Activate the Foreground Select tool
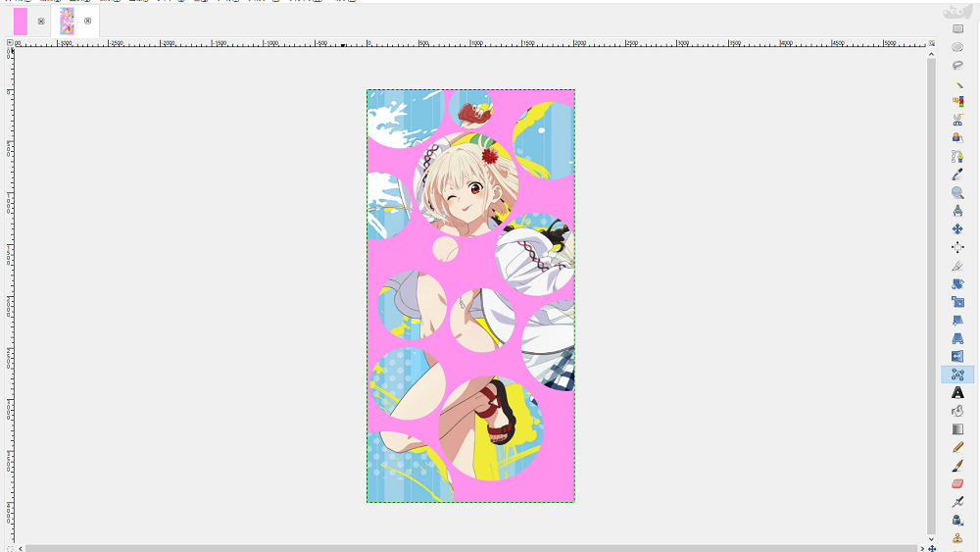This screenshot has width=980, height=552. click(x=957, y=137)
